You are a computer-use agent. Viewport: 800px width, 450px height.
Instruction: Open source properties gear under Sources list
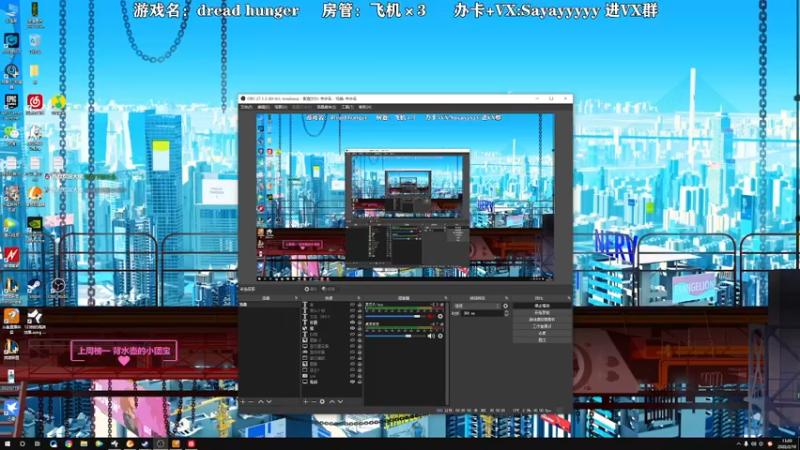click(322, 402)
